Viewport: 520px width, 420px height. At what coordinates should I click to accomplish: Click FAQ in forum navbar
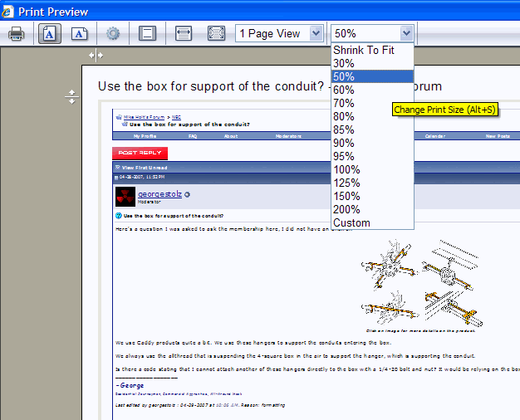pyautogui.click(x=193, y=136)
